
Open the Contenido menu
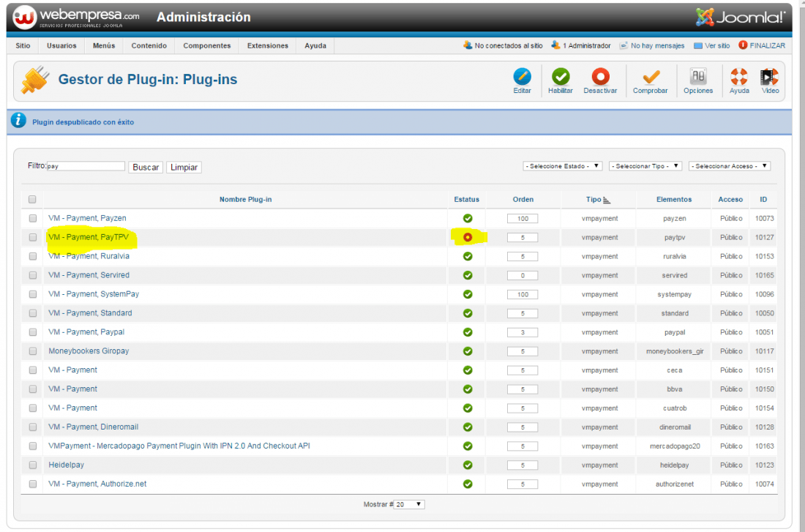[x=149, y=45]
